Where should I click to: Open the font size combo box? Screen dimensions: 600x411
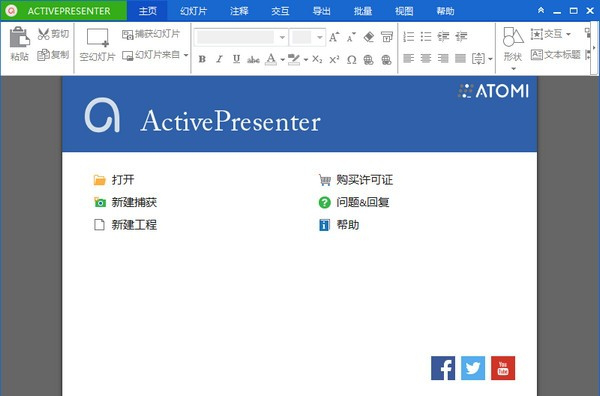coord(307,38)
